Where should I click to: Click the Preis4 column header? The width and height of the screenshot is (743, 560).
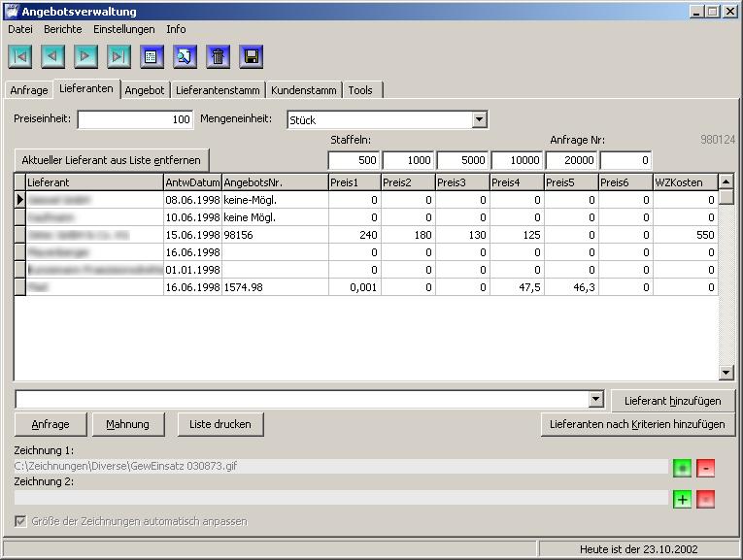pyautogui.click(x=517, y=182)
